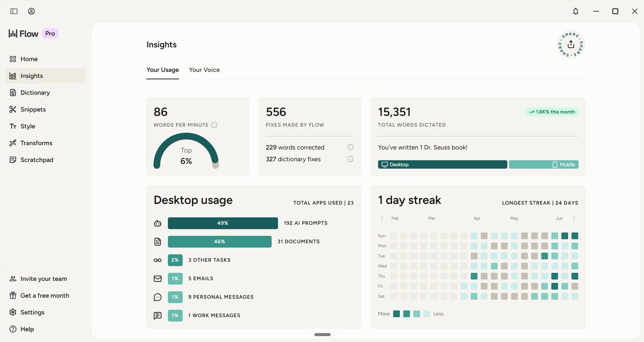Viewport: 644px width, 342px height.
Task: Click the "1 day streak" heading
Action: tap(409, 200)
